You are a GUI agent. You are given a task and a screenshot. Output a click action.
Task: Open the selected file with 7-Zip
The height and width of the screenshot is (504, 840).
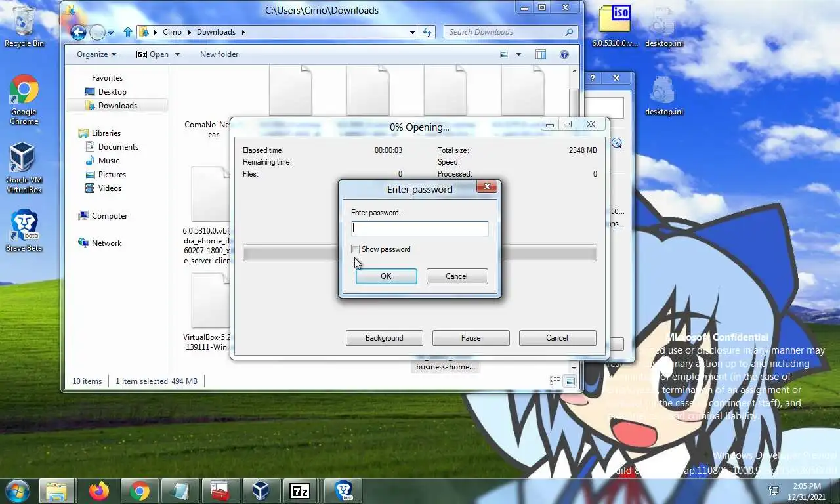[x=153, y=54]
